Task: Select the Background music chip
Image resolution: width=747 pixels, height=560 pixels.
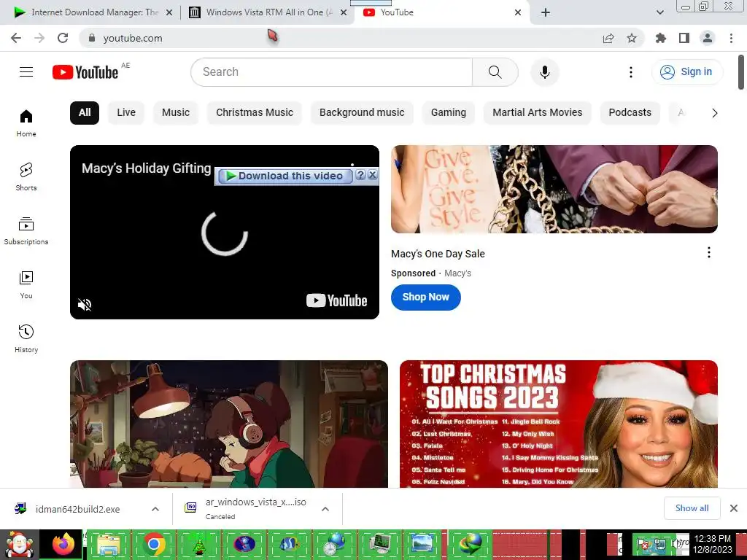Action: 362,113
